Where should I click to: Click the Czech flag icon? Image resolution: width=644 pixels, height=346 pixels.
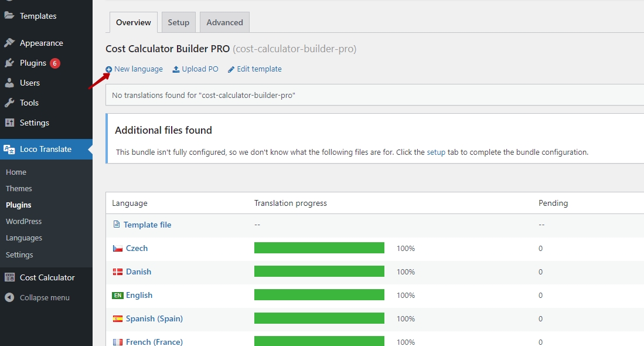coord(117,248)
